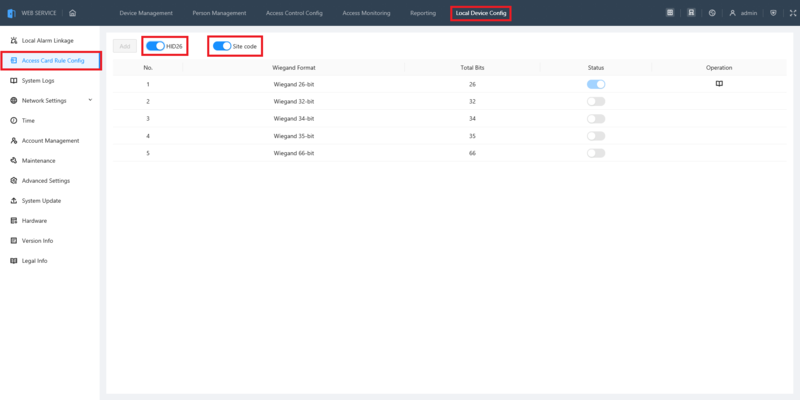Click the System Update upload icon
The image size is (800, 400).
click(14, 201)
